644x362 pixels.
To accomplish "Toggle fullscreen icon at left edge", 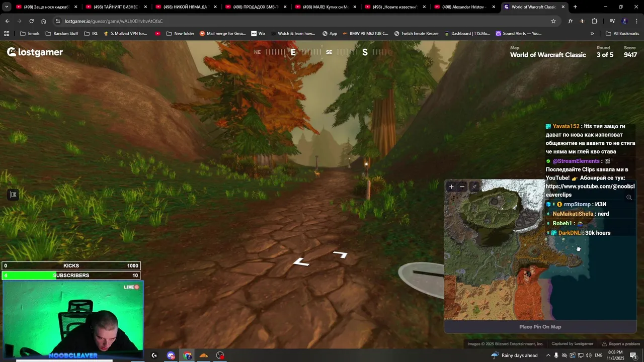I will tap(13, 195).
